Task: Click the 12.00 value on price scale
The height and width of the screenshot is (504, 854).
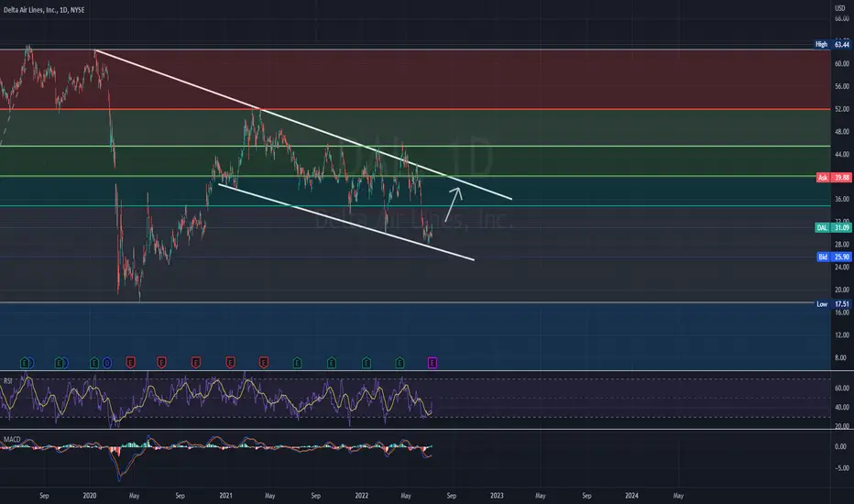Action: pos(842,335)
